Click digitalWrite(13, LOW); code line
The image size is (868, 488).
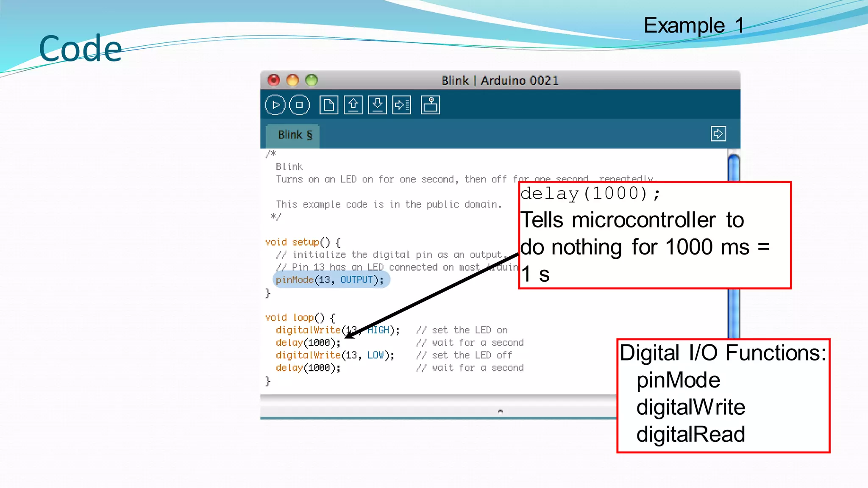point(335,355)
